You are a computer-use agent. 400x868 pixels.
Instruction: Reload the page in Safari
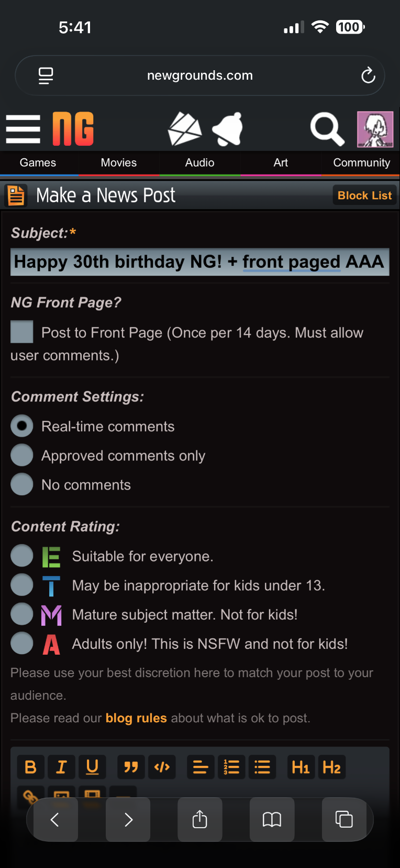click(368, 75)
